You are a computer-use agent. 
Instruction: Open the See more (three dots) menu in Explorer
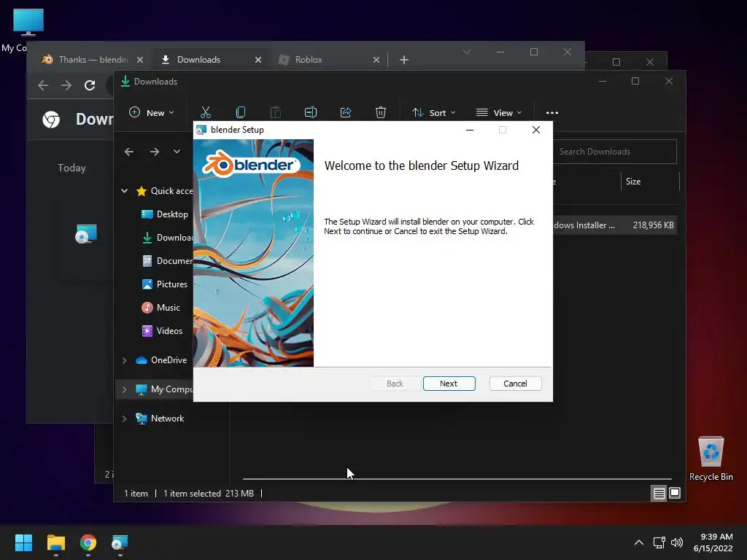(x=551, y=113)
